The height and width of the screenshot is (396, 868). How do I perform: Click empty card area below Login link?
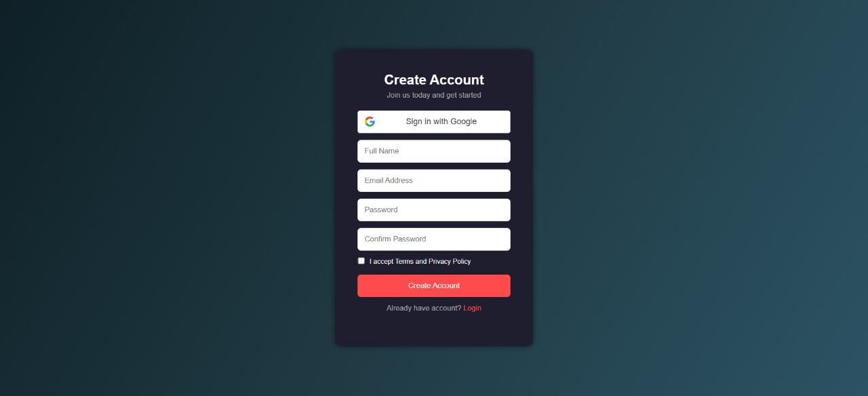tap(434, 330)
